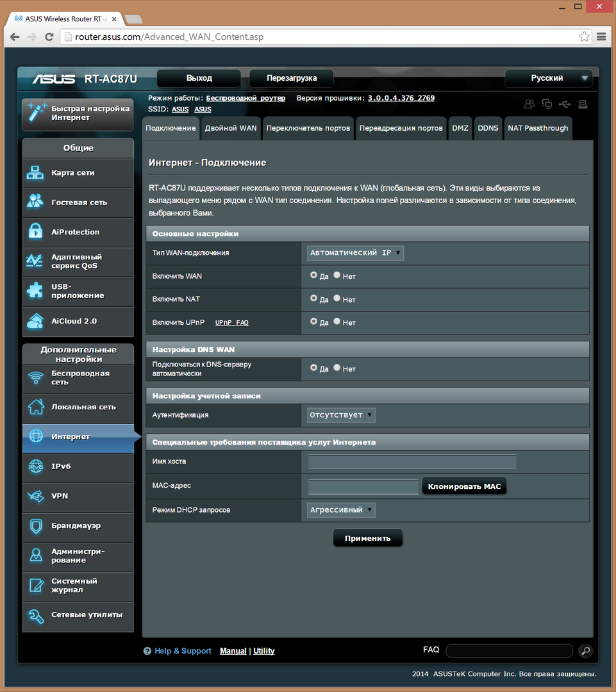Click the USB status icon in header
This screenshot has width=616, height=692.
(x=564, y=104)
